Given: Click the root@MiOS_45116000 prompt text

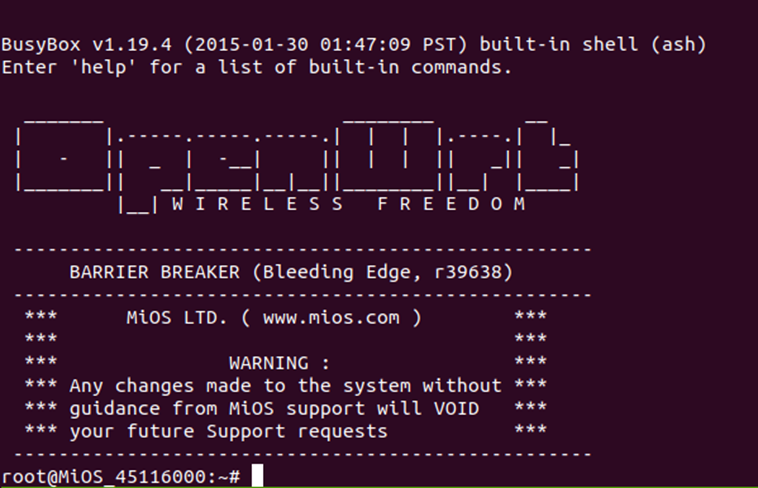Looking at the screenshot, I should coord(104,477).
